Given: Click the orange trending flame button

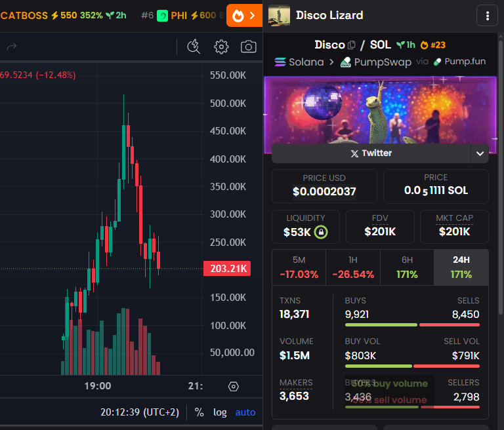Looking at the screenshot, I should [244, 15].
